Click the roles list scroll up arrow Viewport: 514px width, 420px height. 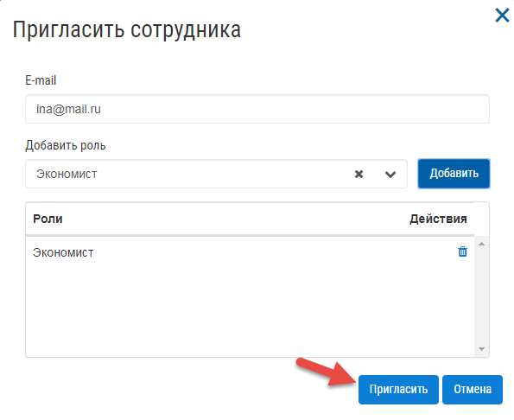(x=481, y=244)
